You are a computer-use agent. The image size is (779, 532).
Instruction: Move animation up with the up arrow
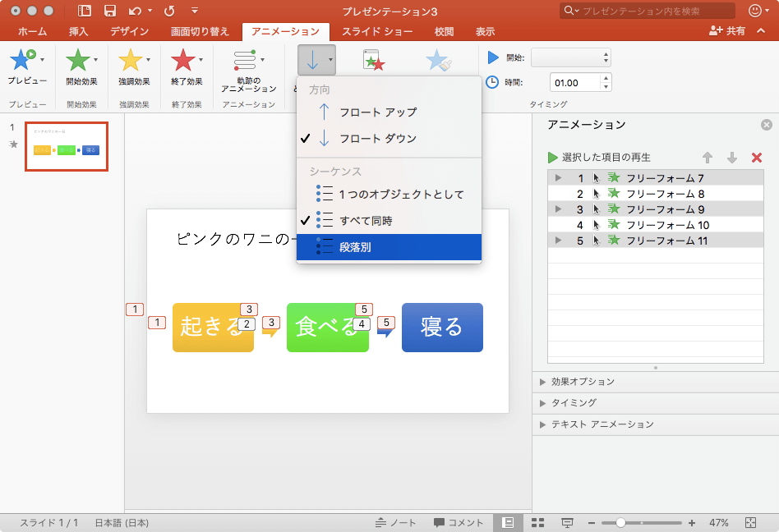click(708, 158)
